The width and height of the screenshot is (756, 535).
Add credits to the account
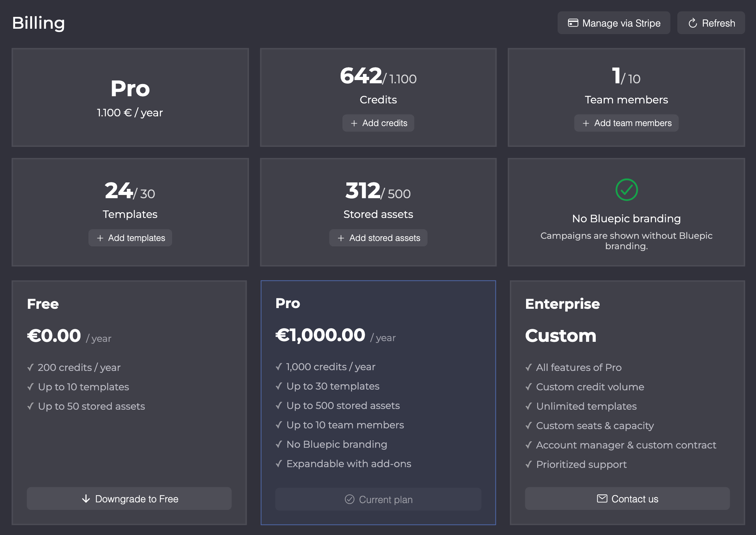(x=378, y=123)
